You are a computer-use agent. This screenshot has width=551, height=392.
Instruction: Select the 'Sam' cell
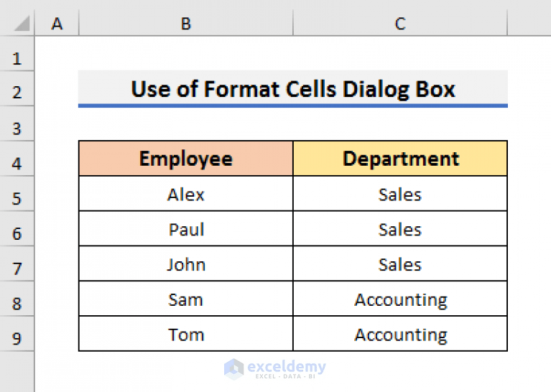click(x=186, y=299)
